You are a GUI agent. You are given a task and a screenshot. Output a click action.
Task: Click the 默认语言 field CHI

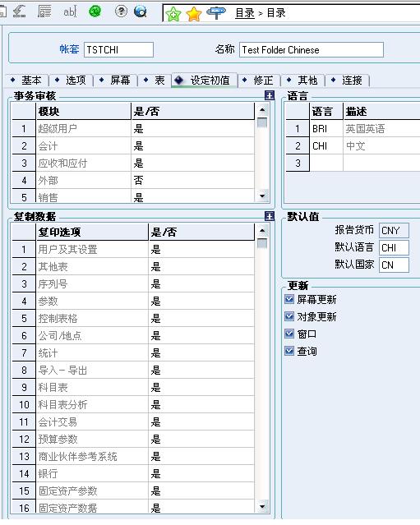pos(394,247)
